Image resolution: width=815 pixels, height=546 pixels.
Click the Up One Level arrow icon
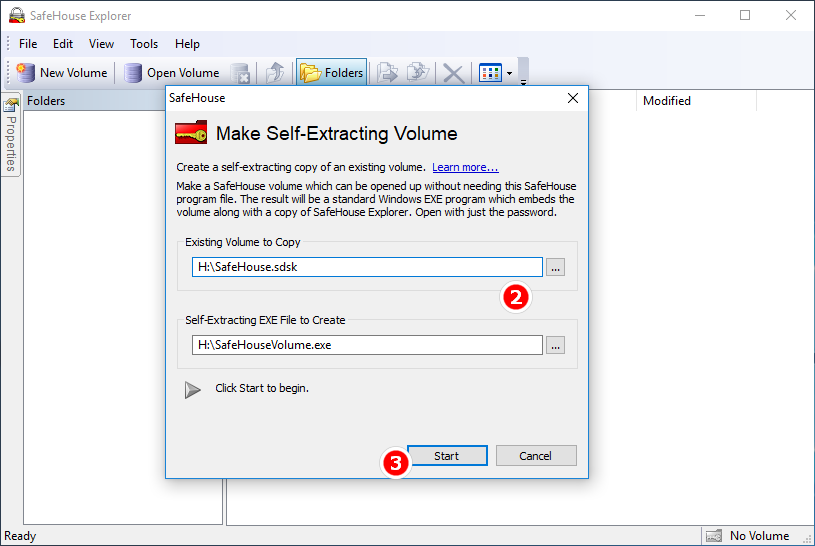click(274, 73)
